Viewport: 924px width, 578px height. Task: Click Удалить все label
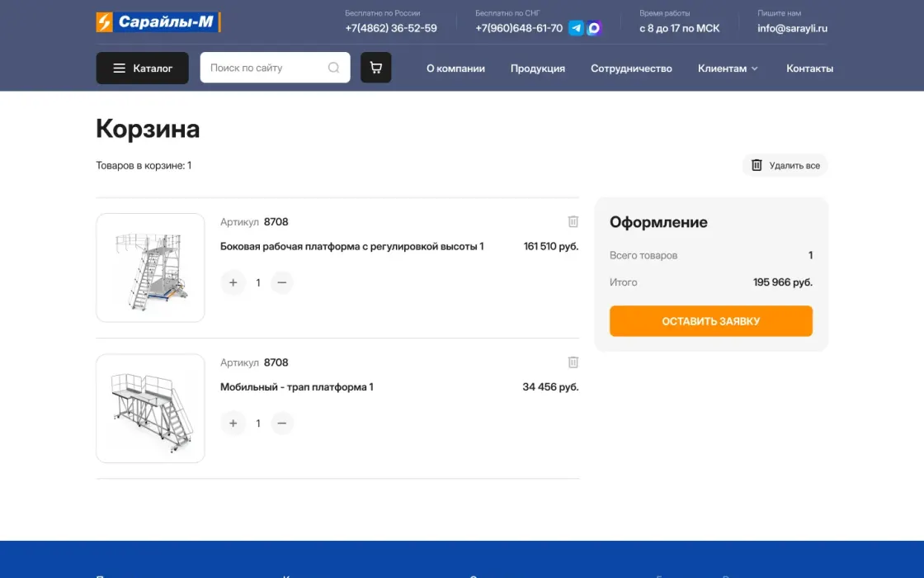click(x=794, y=166)
